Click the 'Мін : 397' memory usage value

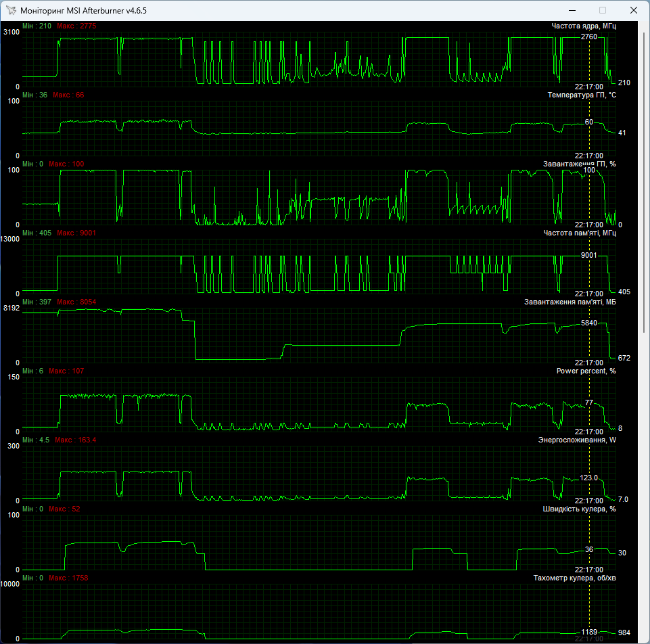(x=37, y=302)
